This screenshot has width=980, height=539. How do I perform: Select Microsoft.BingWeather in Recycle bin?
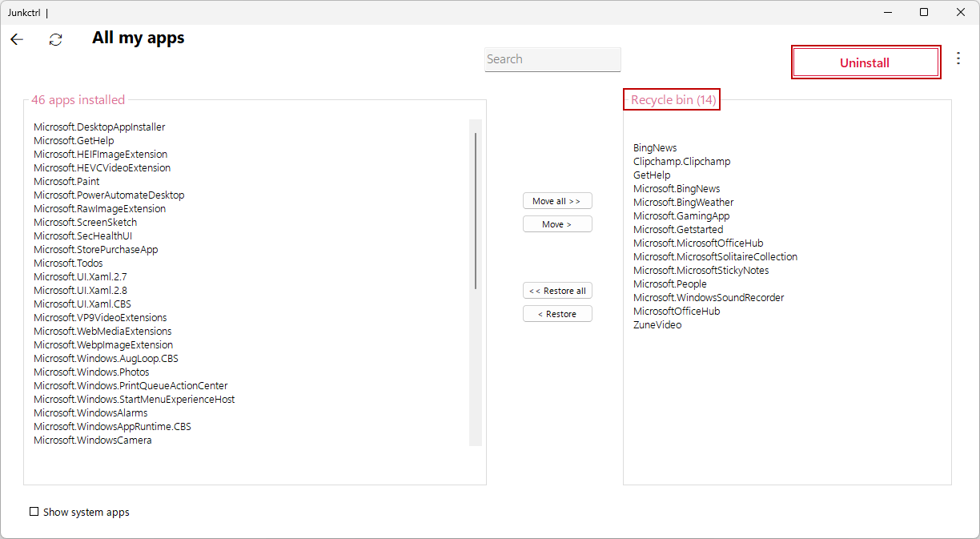pyautogui.click(x=683, y=203)
